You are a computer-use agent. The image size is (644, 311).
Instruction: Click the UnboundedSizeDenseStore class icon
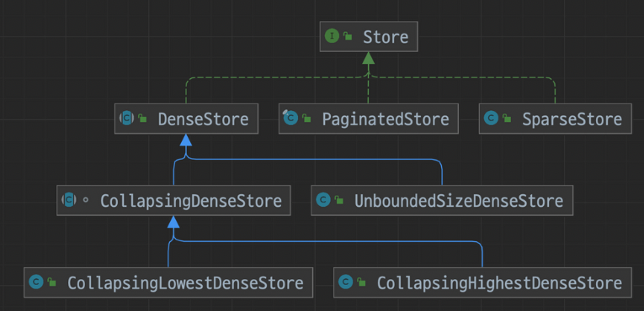[x=323, y=200]
